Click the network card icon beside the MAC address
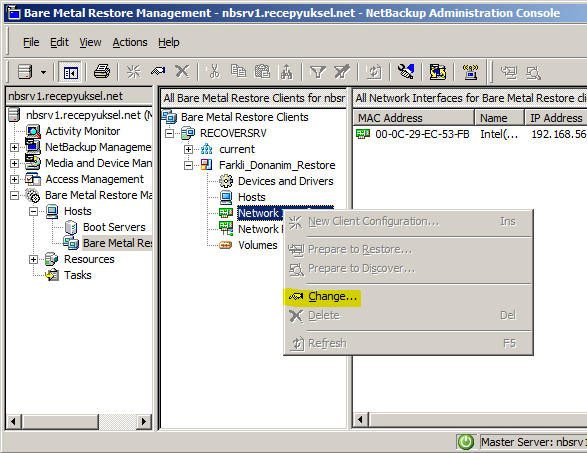Image resolution: width=587 pixels, height=453 pixels. (x=363, y=134)
